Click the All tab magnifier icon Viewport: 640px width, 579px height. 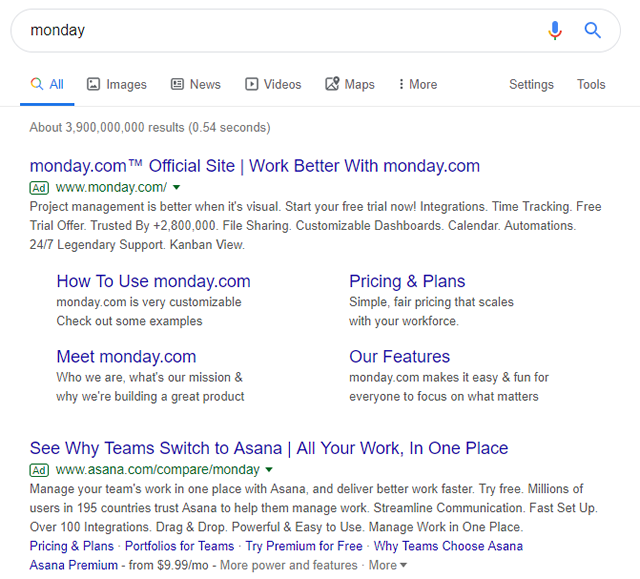tap(37, 85)
